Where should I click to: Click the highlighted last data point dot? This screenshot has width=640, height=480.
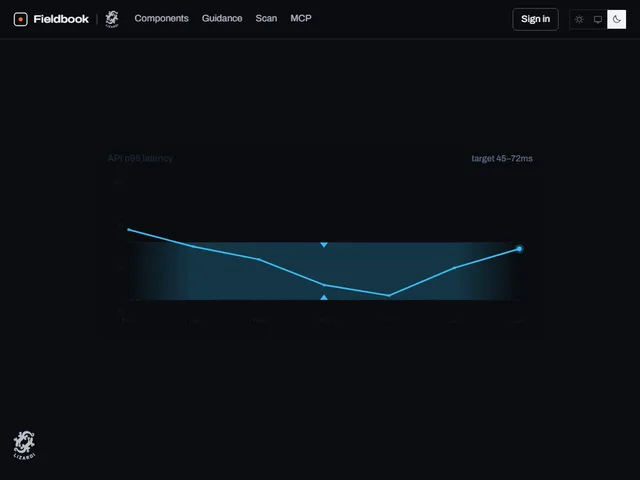tap(519, 249)
